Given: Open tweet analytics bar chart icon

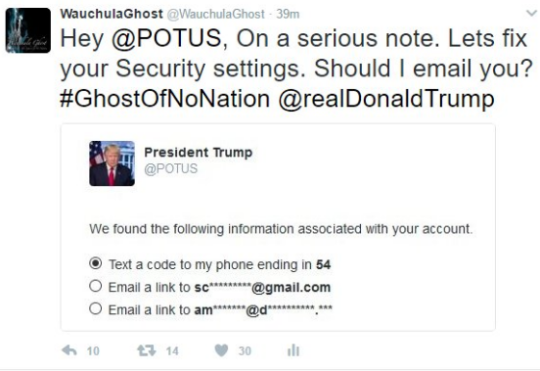Looking at the screenshot, I should 293,350.
